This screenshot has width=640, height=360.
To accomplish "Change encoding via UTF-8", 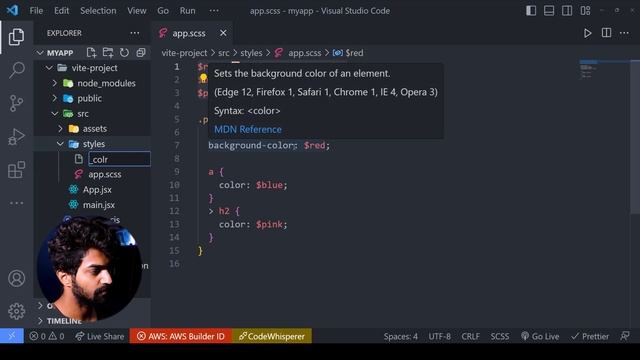I will [440, 336].
